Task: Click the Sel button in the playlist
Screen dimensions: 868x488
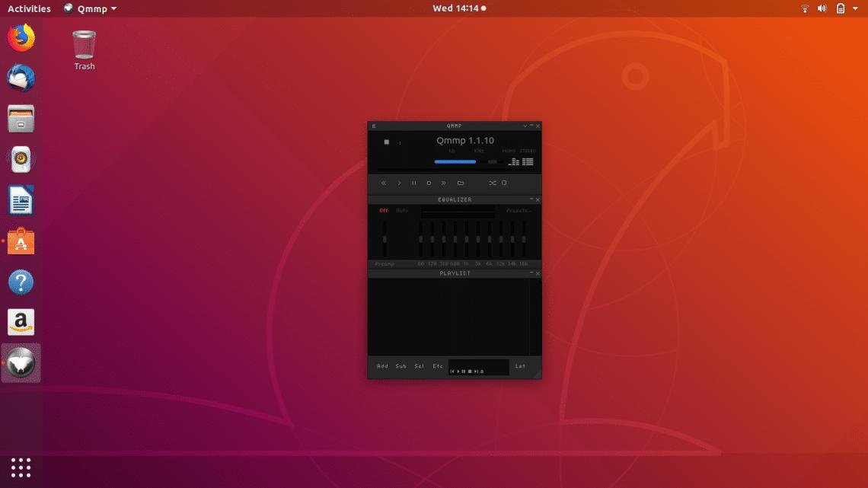Action: [419, 366]
